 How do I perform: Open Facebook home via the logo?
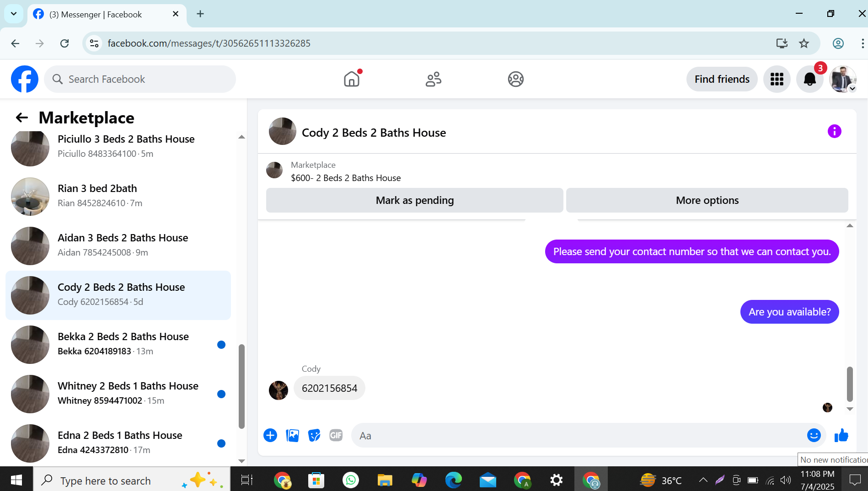[x=25, y=79]
